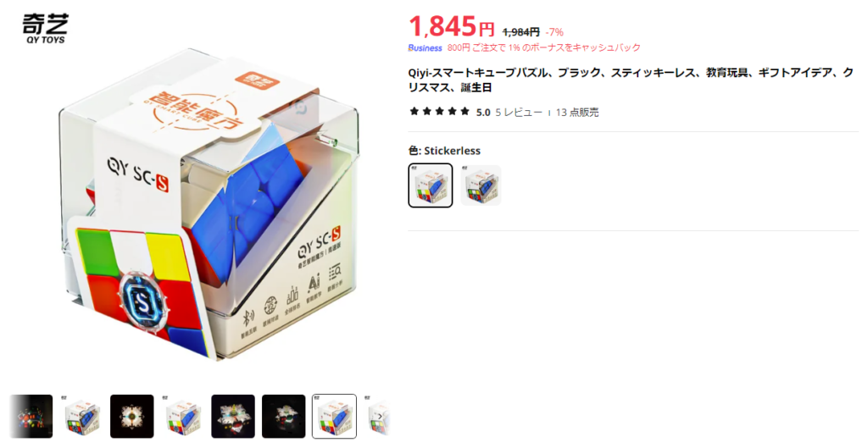Click the QY Toys brand logo
This screenshot has height=448, width=868.
coord(46,28)
